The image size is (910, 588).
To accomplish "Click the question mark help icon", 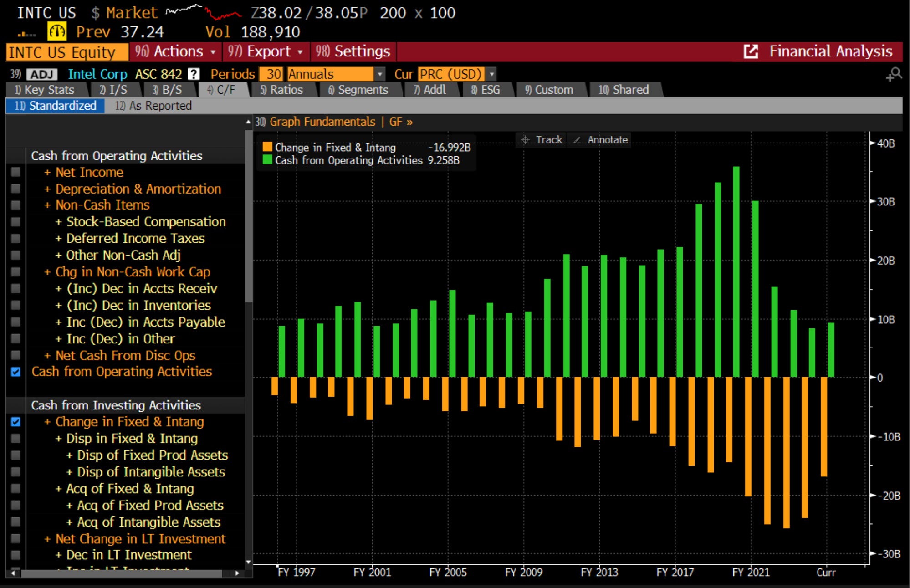I will (x=194, y=74).
